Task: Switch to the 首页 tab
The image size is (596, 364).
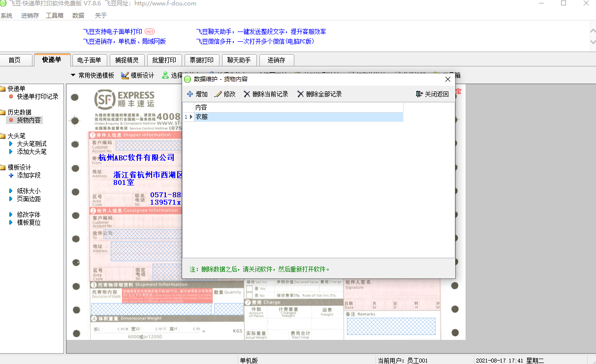Action: pos(15,60)
